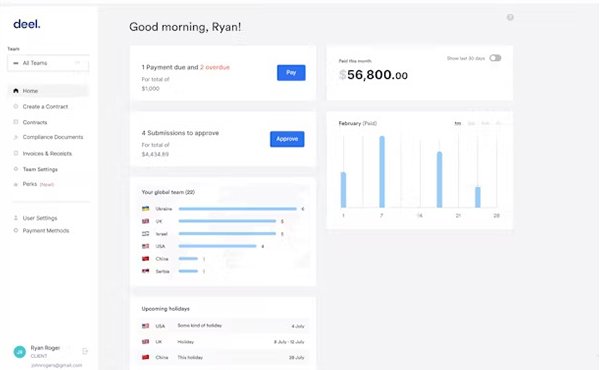The width and height of the screenshot is (600, 370).
Task: Click the logout icon beside Ryan Roger
Action: (x=85, y=351)
